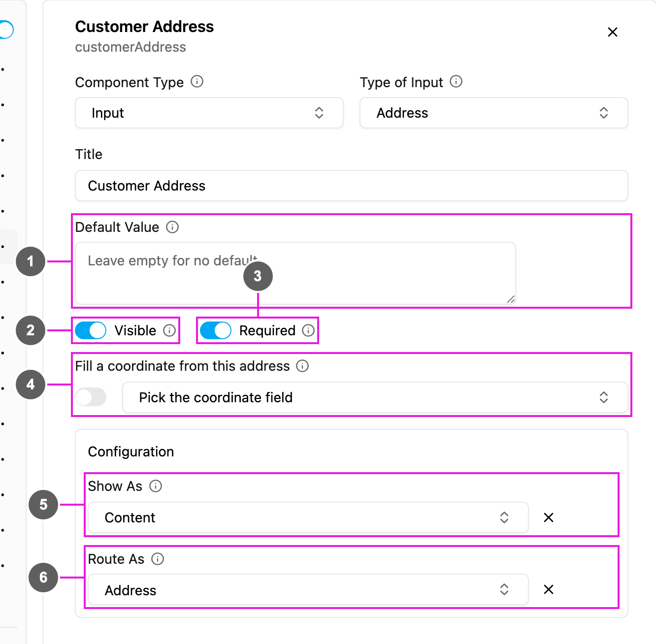656x644 pixels.
Task: Open the Component Type dropdown
Action: [x=209, y=113]
